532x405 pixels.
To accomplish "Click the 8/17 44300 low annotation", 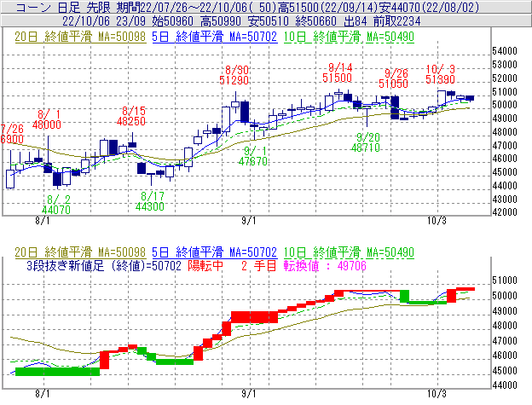I will click(x=149, y=201).
